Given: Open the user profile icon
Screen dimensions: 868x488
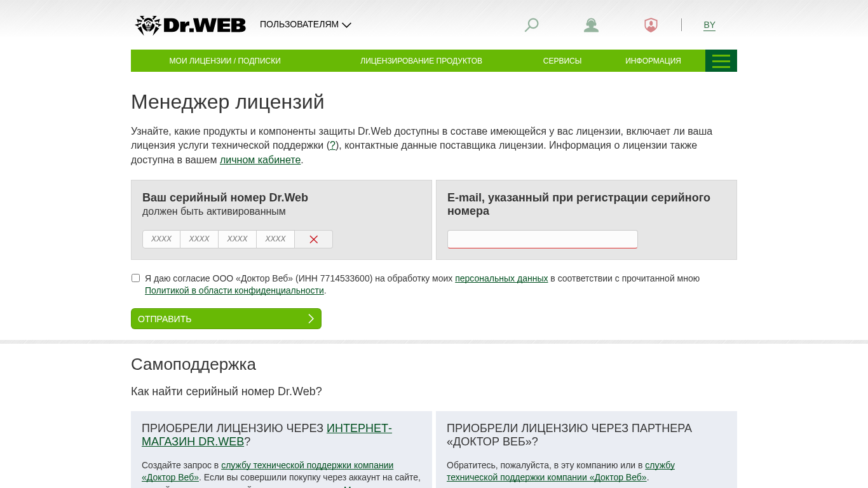Looking at the screenshot, I should pos(591,25).
